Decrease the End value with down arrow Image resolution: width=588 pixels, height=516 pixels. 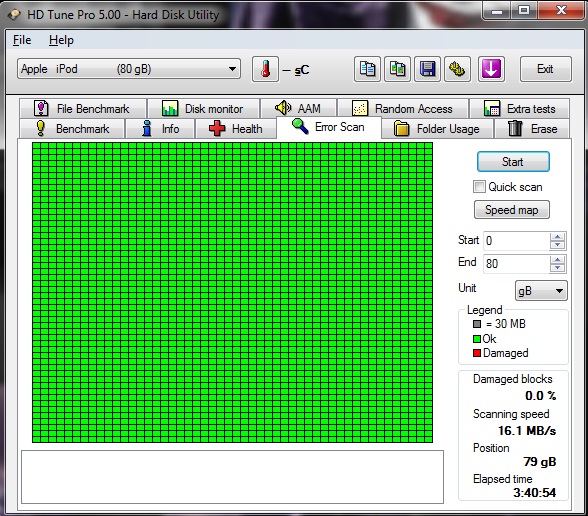pos(558,267)
